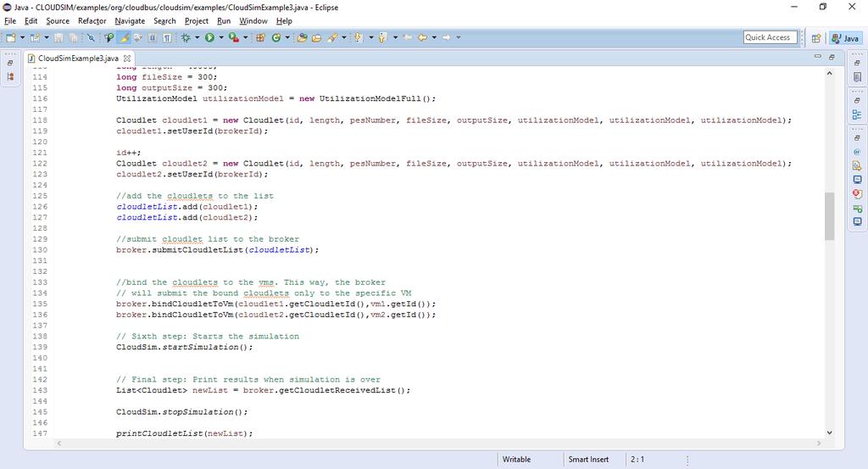Open the Run Last Tool dropdown arrow
Viewport: 868px width, 469px height.
click(x=245, y=37)
